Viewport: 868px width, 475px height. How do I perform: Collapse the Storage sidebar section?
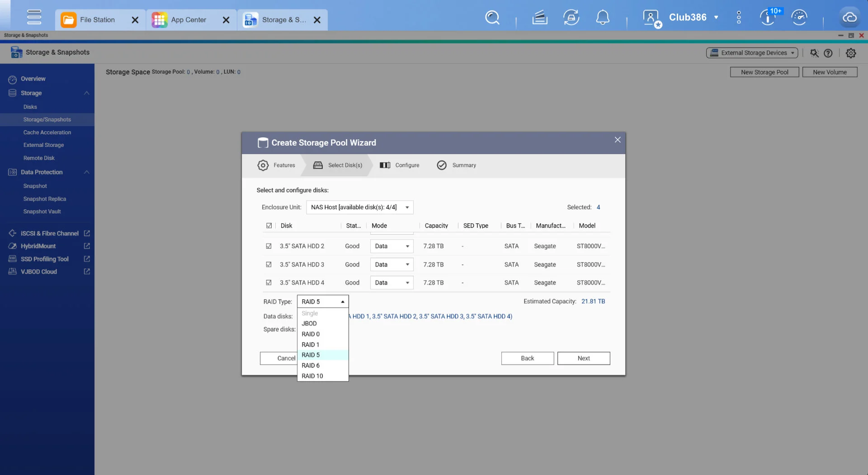(86, 93)
